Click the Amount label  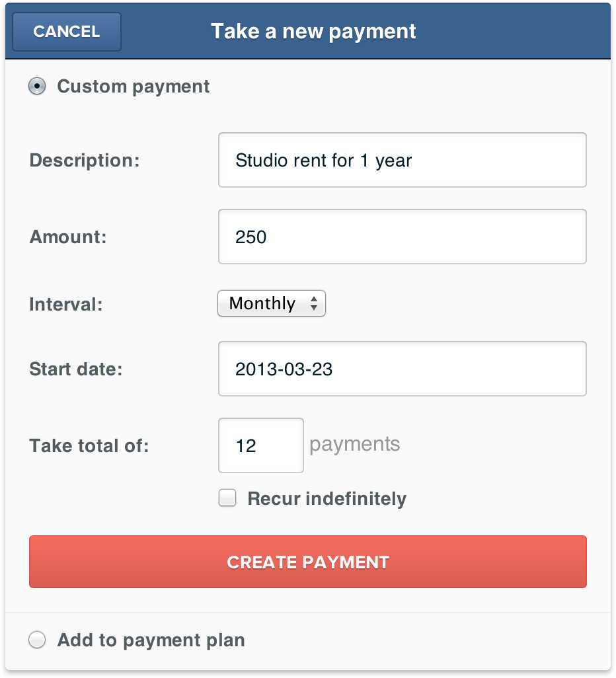click(67, 237)
